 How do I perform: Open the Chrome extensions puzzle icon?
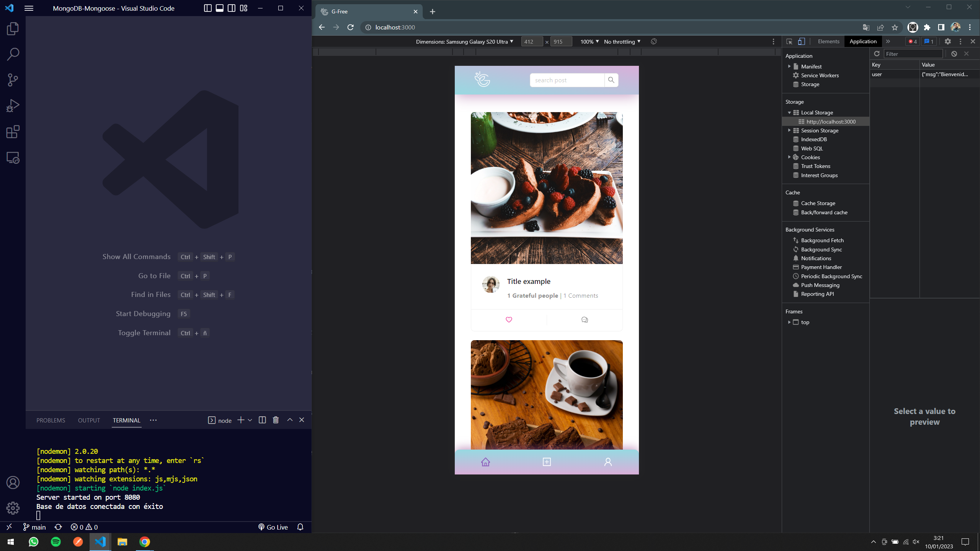[x=927, y=27]
